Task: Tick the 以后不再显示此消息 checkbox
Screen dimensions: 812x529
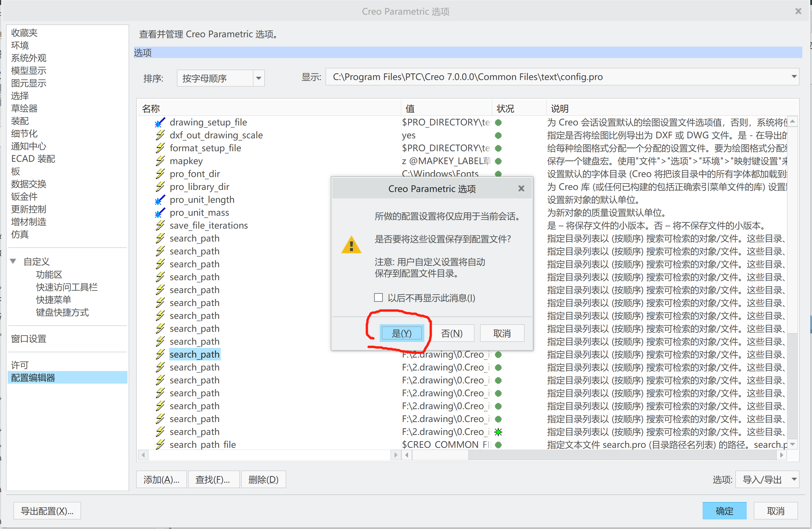Action: [378, 297]
